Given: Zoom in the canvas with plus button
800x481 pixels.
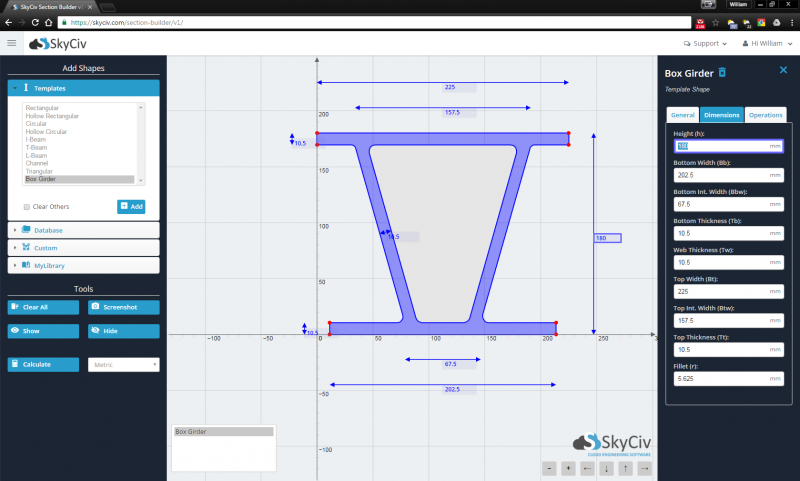Looking at the screenshot, I should [568, 468].
